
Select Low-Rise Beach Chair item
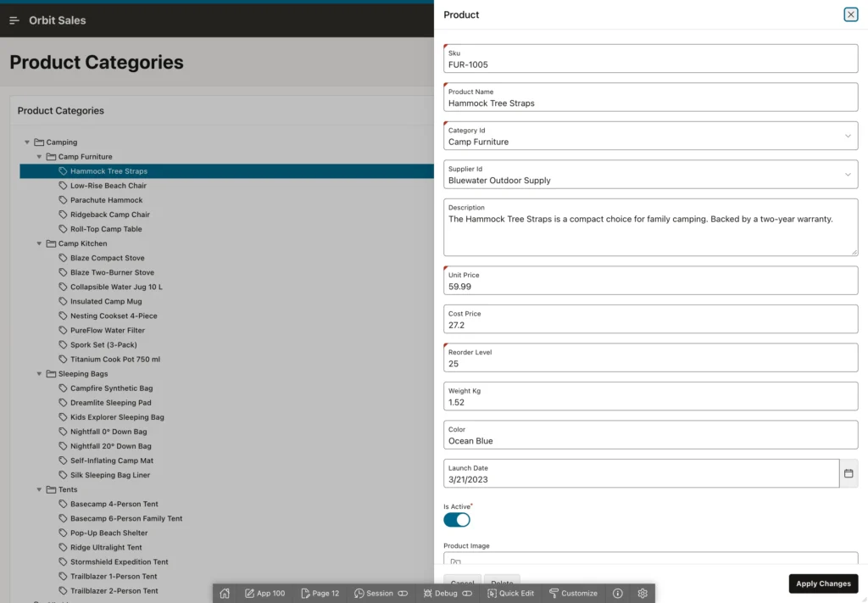click(108, 186)
